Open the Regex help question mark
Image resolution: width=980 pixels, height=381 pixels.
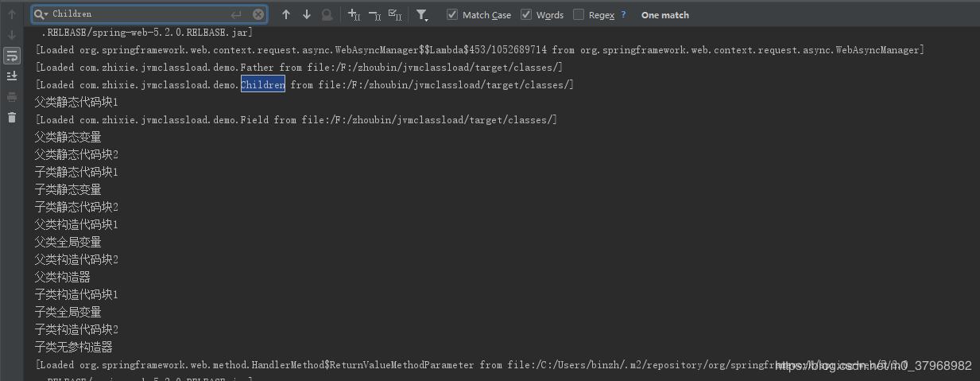(x=623, y=14)
